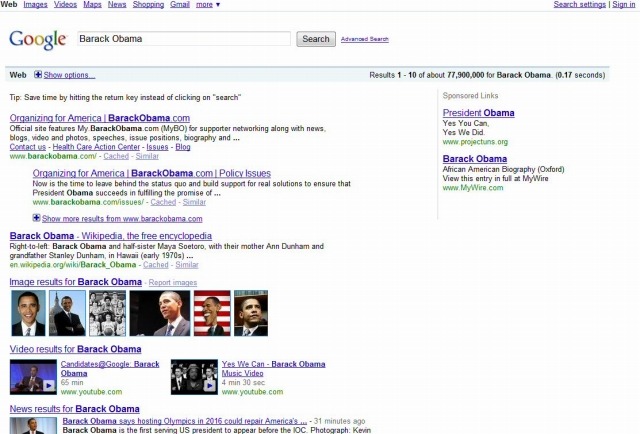
Task: Open Shopping in top navigation
Action: coord(148,4)
